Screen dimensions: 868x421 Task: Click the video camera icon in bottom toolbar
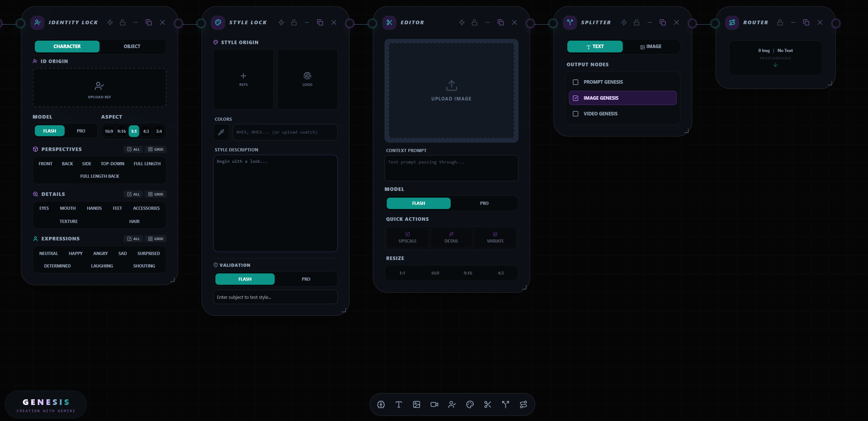coord(434,404)
